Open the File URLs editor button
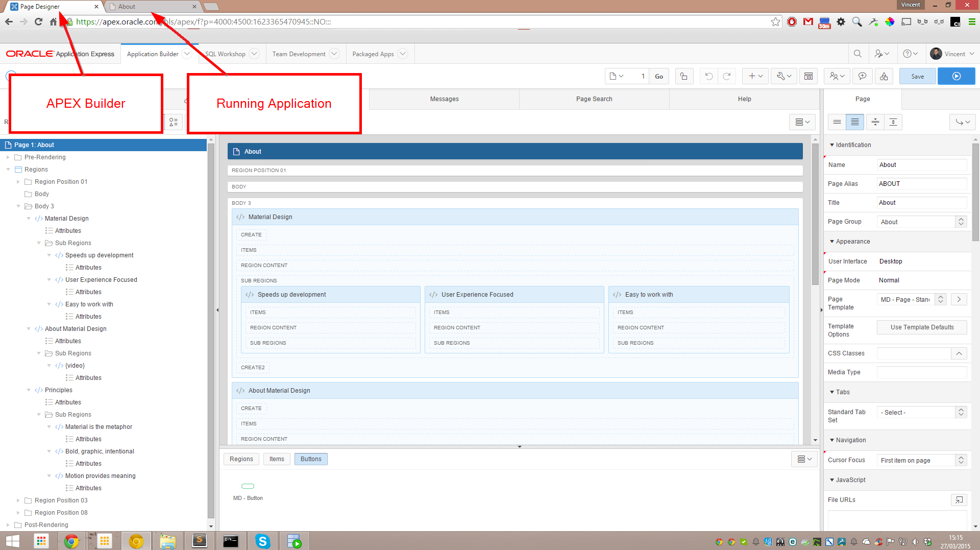Viewport: 980px width, 550px height. click(959, 500)
